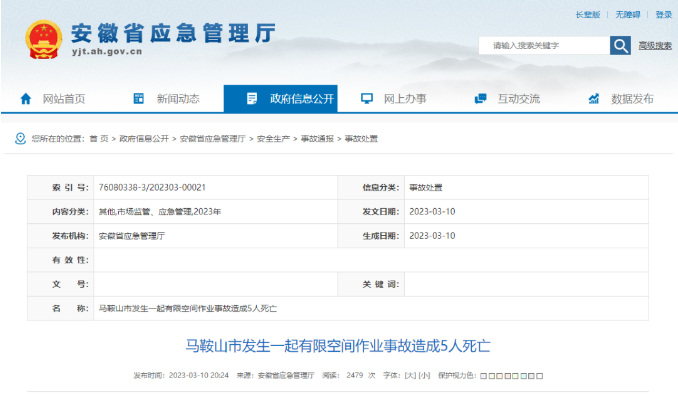The image size is (678, 394).
Task: Open the 新闻动态 menu item
Action: coord(178,99)
